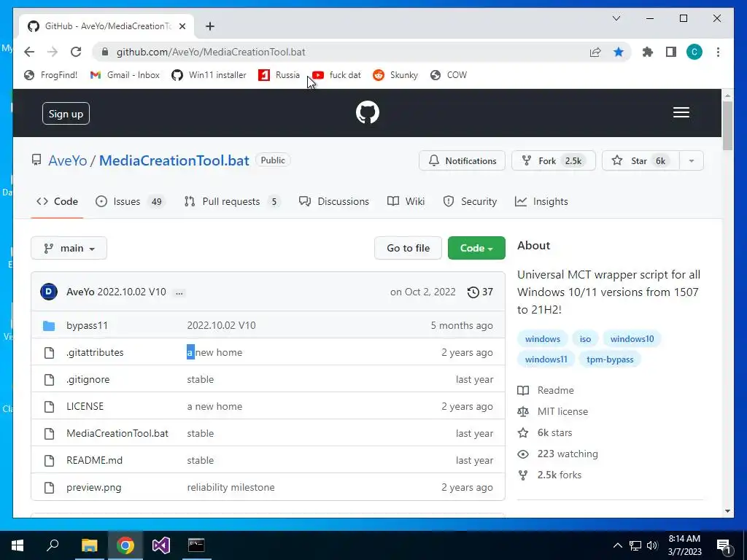Open the GitHub hamburger menu

click(x=681, y=112)
